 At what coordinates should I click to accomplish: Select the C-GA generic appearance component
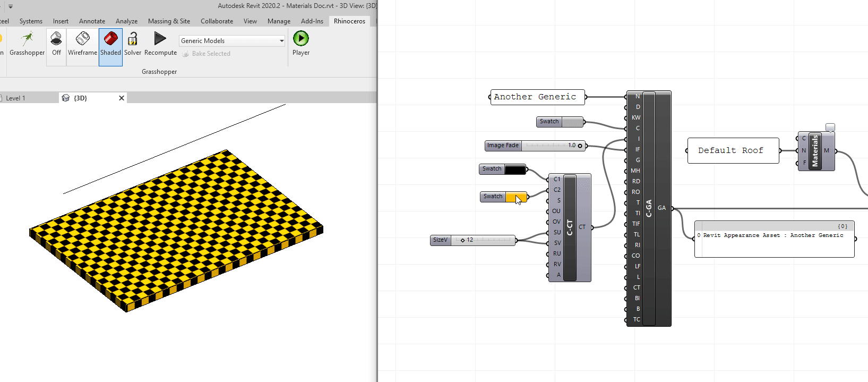(649, 208)
